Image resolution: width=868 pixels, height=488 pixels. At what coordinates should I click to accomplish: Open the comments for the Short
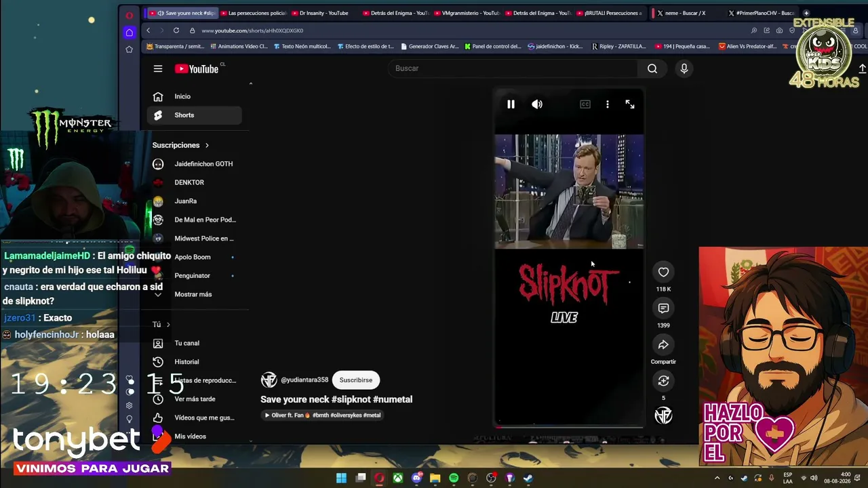click(663, 308)
